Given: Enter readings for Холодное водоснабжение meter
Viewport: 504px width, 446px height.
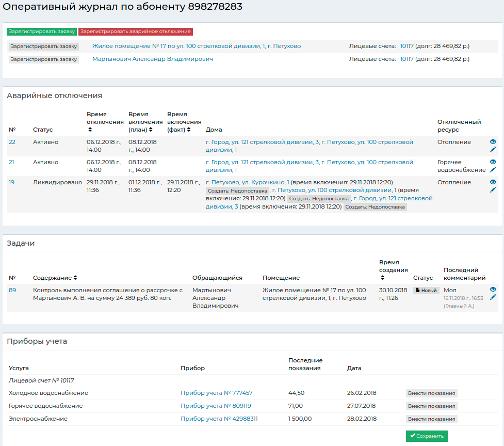Looking at the screenshot, I should (431, 393).
